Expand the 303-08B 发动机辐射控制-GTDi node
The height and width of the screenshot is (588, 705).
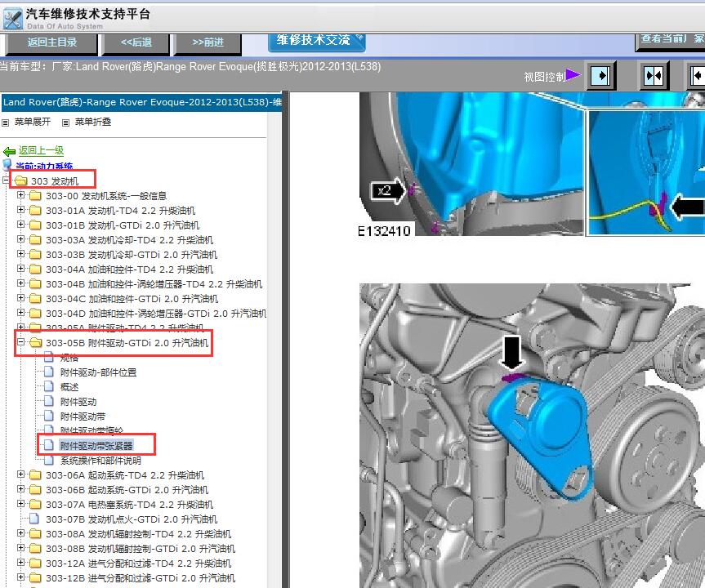(20, 548)
